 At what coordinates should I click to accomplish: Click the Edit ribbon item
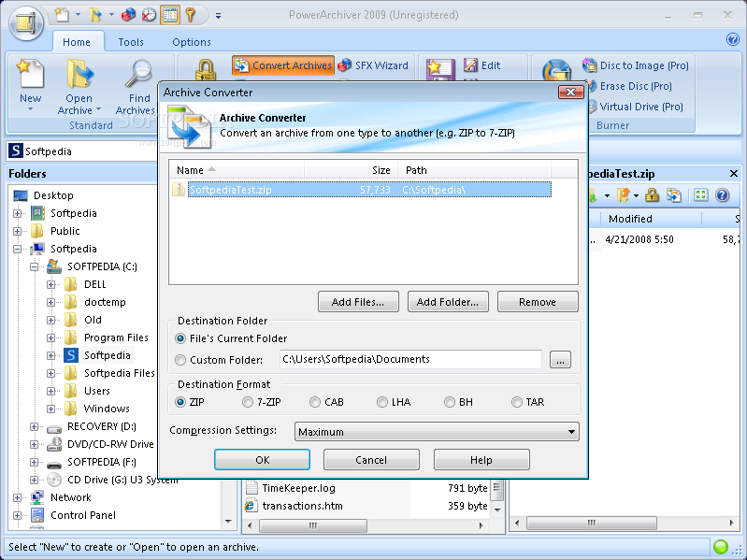pyautogui.click(x=481, y=65)
